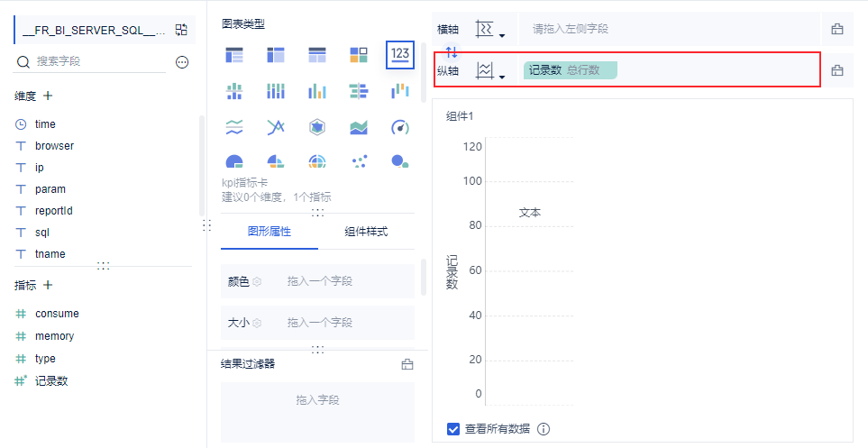Viewport: 868px width, 448px height.
Task: Select the area chart type icon
Action: click(x=359, y=127)
